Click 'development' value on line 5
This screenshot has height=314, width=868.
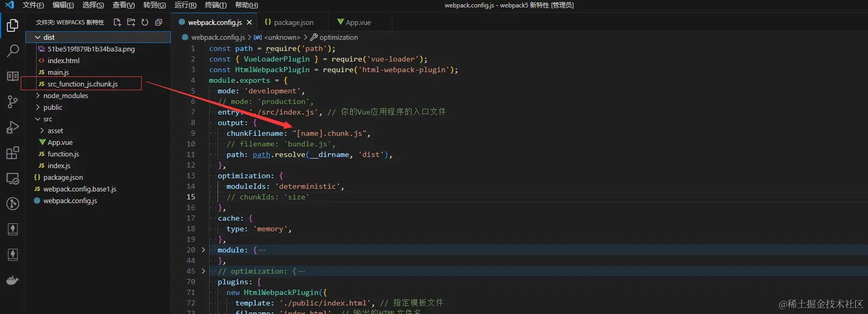click(x=272, y=91)
